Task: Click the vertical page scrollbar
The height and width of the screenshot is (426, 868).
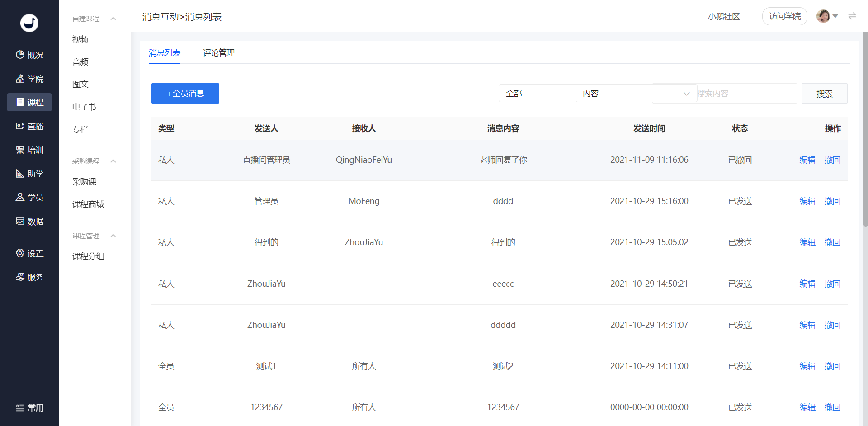Action: click(865, 136)
